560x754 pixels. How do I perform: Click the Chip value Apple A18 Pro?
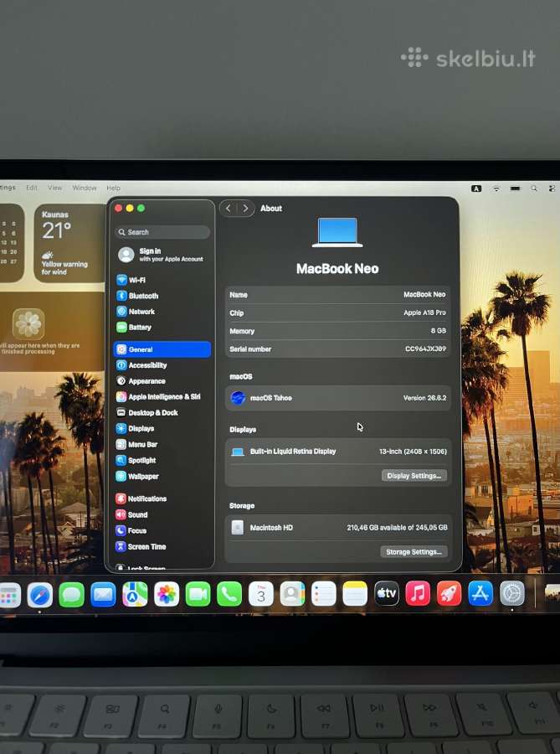424,312
